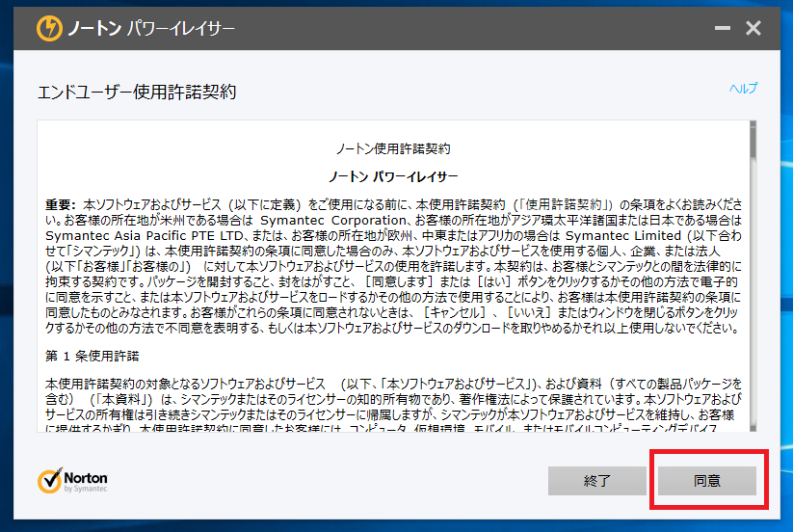Click the title bar text ノートン パワーイレイサー
Viewport: 793px width, 532px height.
(x=151, y=28)
